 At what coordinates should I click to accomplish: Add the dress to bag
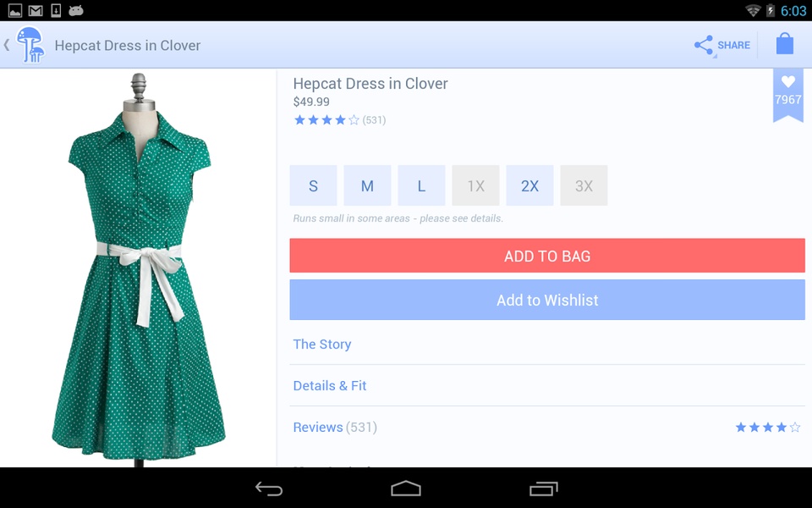tap(547, 256)
